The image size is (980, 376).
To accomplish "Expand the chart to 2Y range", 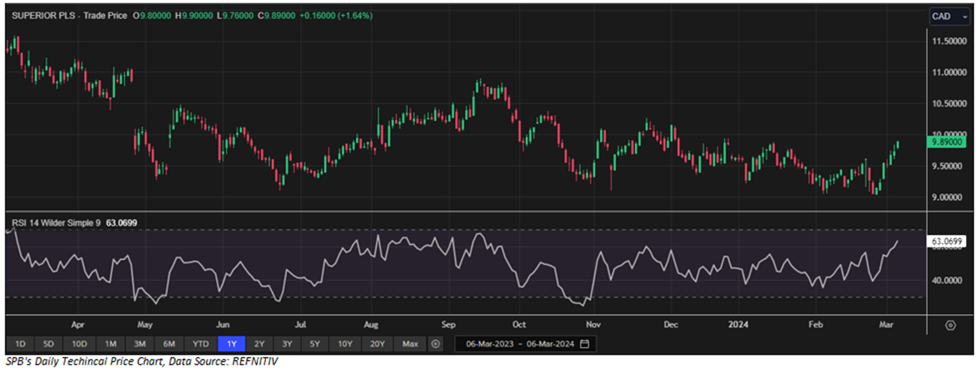I will (259, 344).
